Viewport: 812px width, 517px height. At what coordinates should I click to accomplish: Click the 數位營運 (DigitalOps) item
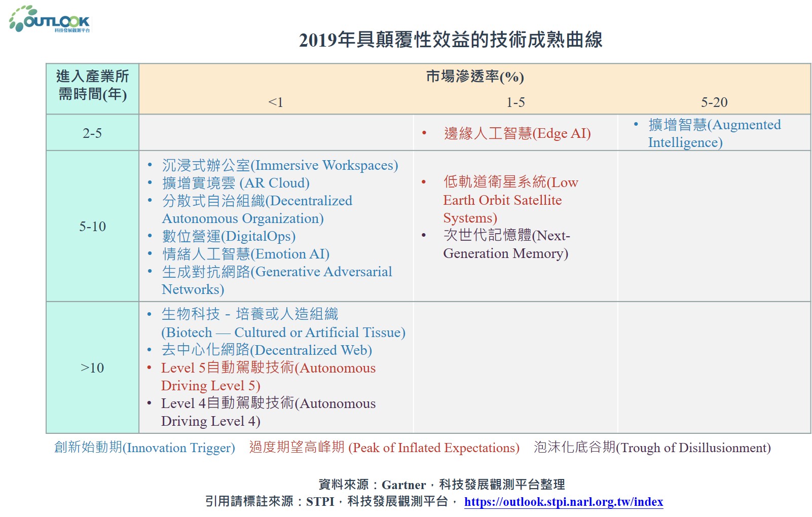pos(229,236)
